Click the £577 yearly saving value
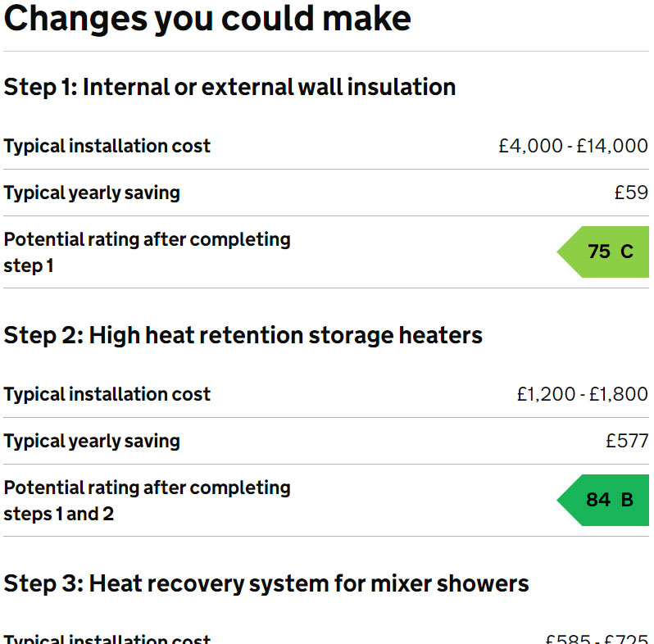 pos(627,442)
